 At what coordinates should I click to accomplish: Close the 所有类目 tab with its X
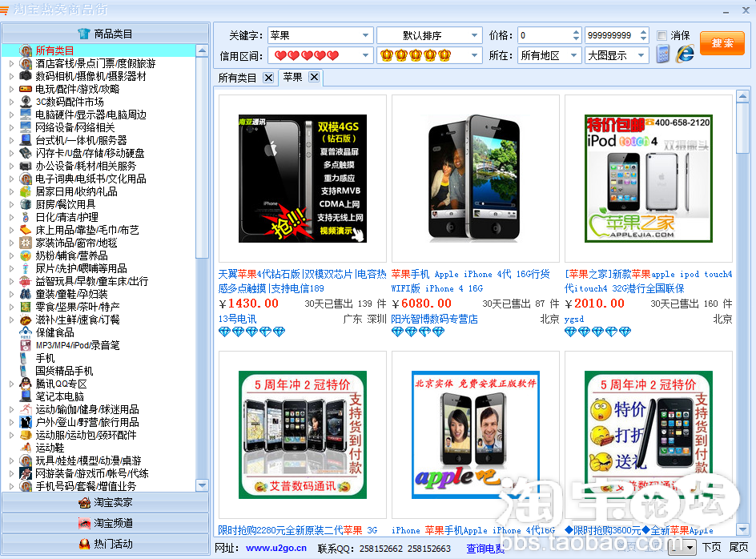(268, 78)
